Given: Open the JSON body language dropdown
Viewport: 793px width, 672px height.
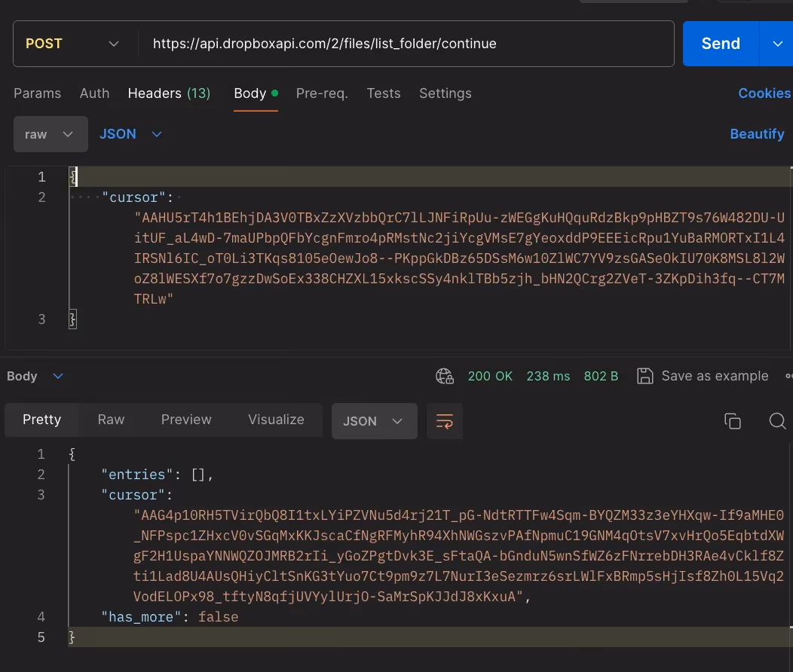Looking at the screenshot, I should (130, 134).
